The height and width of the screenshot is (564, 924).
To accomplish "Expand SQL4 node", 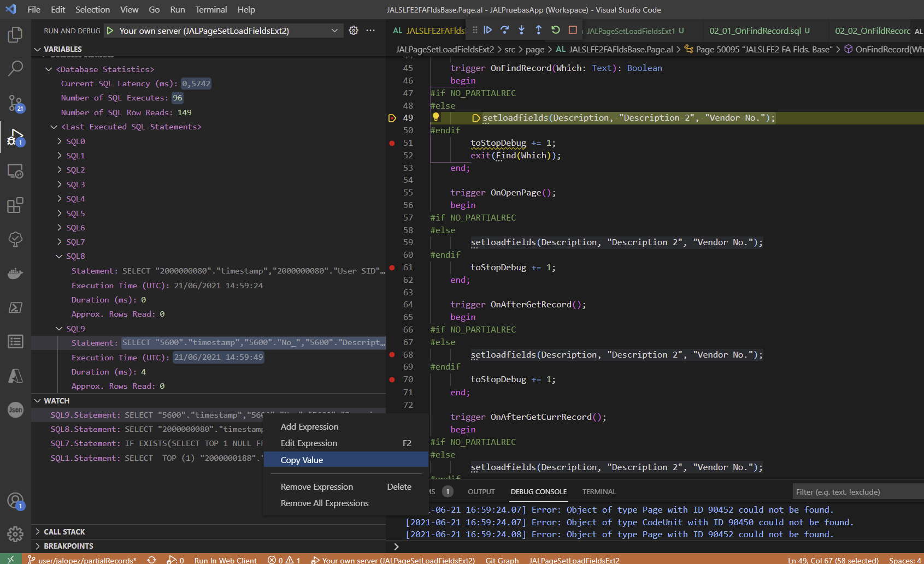I will point(60,199).
